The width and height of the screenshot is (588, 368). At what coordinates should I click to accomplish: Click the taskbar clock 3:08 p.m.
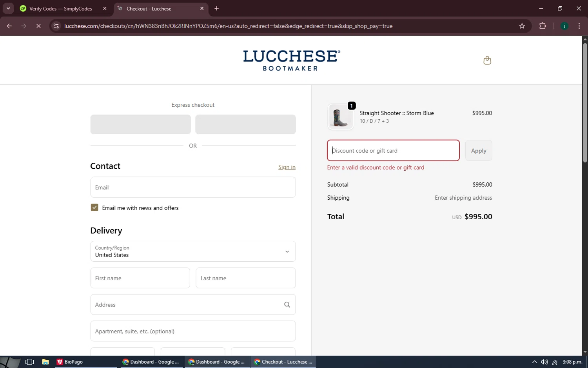tap(572, 362)
